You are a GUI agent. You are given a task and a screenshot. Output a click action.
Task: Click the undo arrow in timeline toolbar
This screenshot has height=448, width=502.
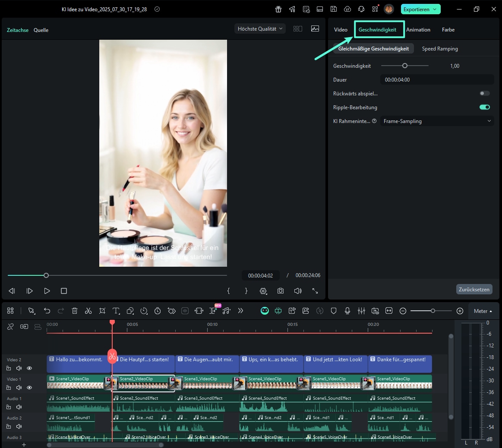pyautogui.click(x=47, y=311)
